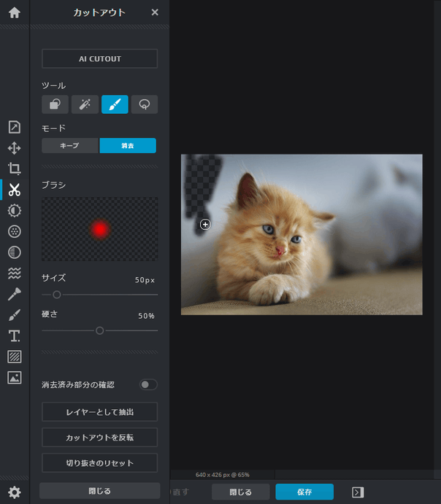Select the brush cutout tool
Image resolution: width=441 pixels, height=504 pixels.
[x=115, y=104]
